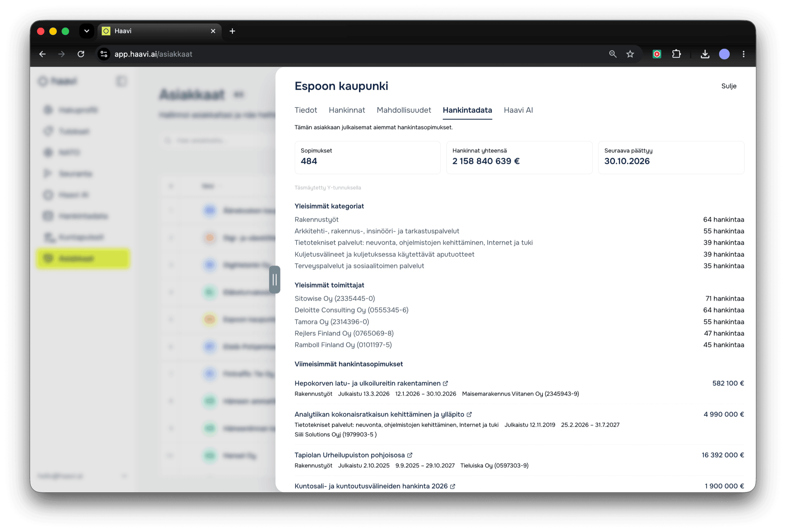
Task: Open external link icon beside Hepokorven contract
Action: pyautogui.click(x=446, y=383)
